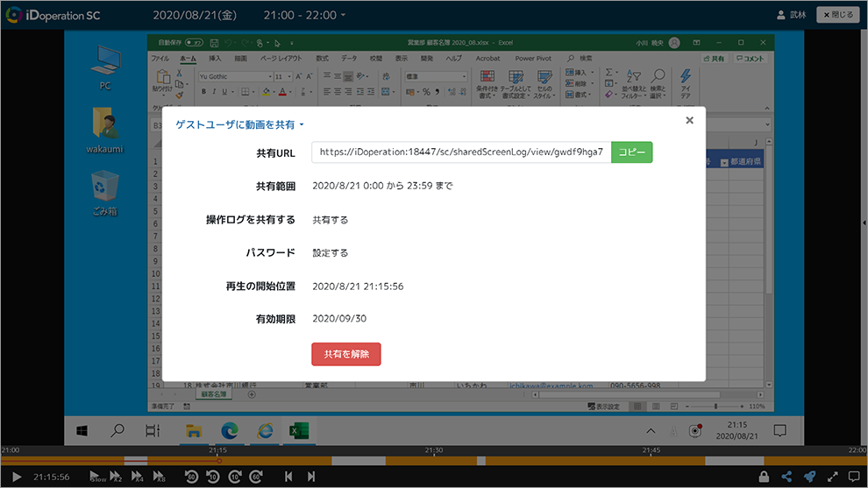This screenshot has width=868, height=488.
Task: Toggle 自動保存 switch in recorded Excel
Action: click(x=193, y=43)
